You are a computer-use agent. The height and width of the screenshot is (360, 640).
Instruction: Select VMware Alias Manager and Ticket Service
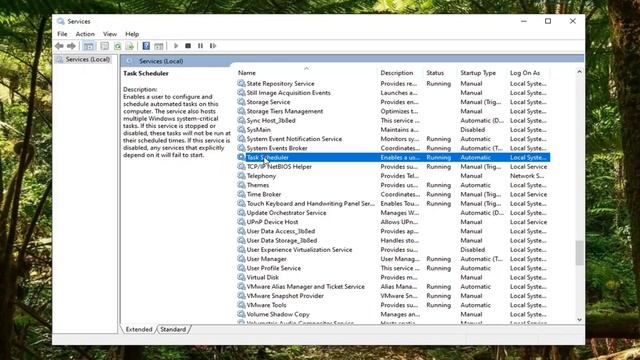click(393, 287)
